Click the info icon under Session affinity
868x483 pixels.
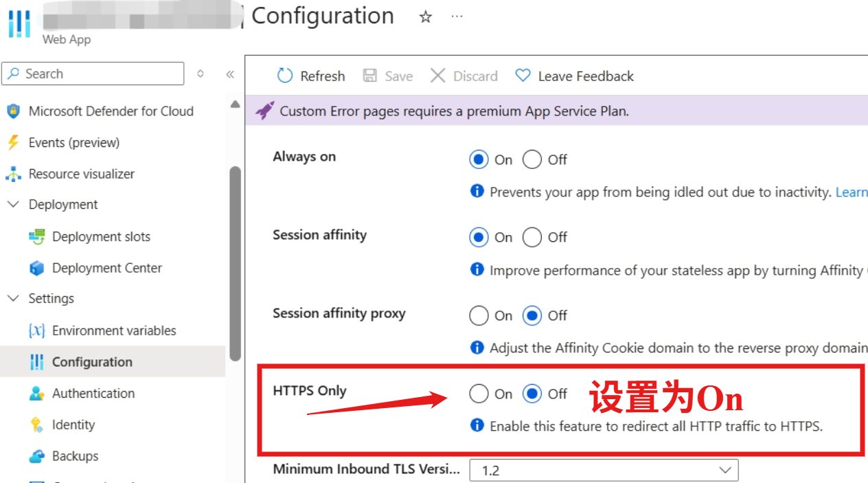click(477, 269)
